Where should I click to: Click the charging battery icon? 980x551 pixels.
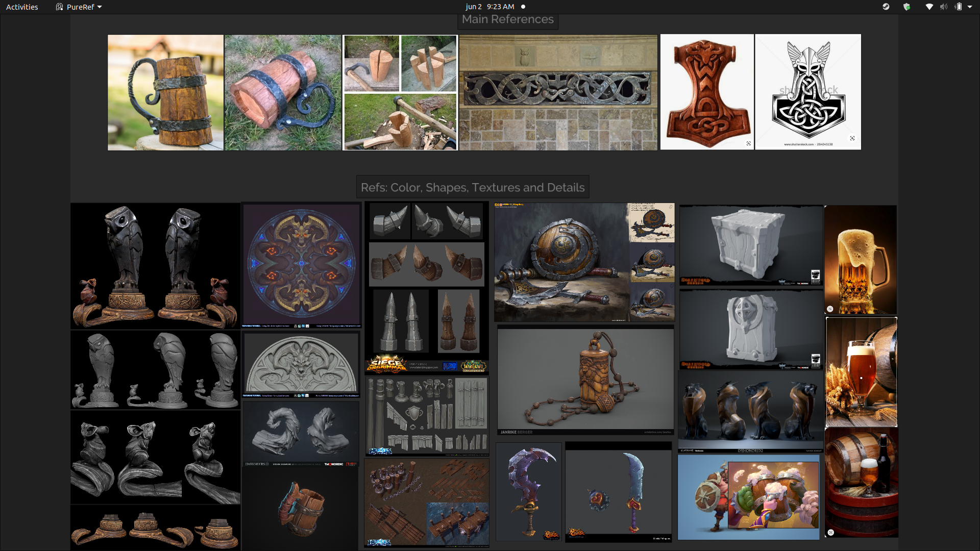[959, 7]
